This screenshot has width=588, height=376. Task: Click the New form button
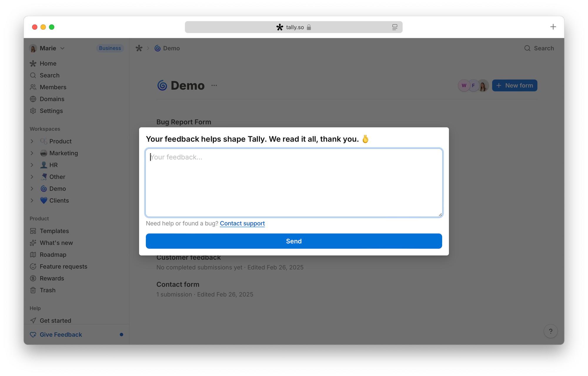point(514,85)
